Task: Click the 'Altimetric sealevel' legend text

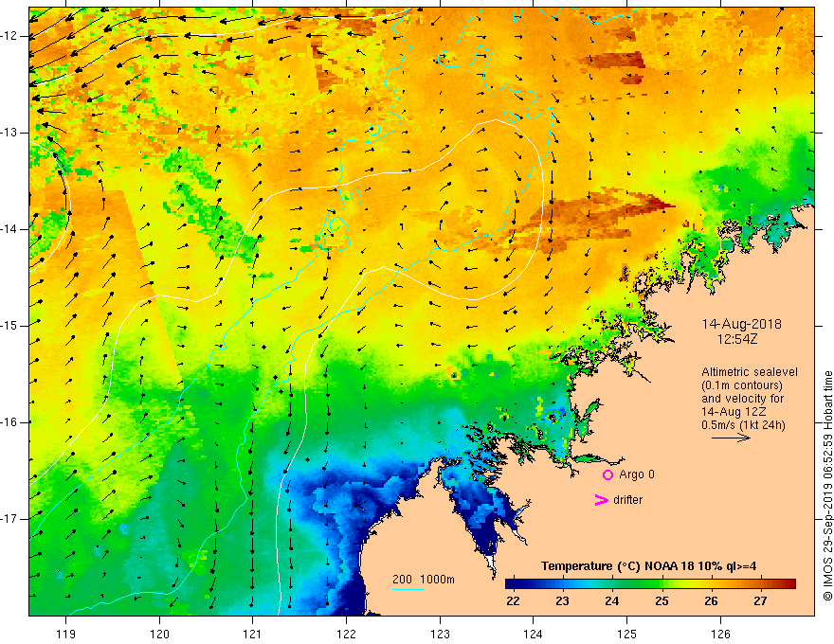Action: 750,372
